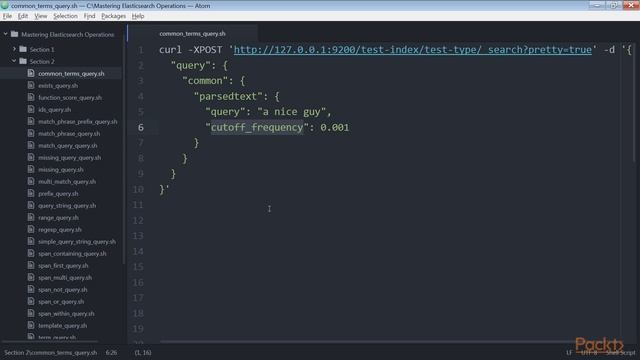Image resolution: width=640 pixels, height=360 pixels.
Task: Open span_not_query.sh from the tree
Action: click(x=63, y=289)
